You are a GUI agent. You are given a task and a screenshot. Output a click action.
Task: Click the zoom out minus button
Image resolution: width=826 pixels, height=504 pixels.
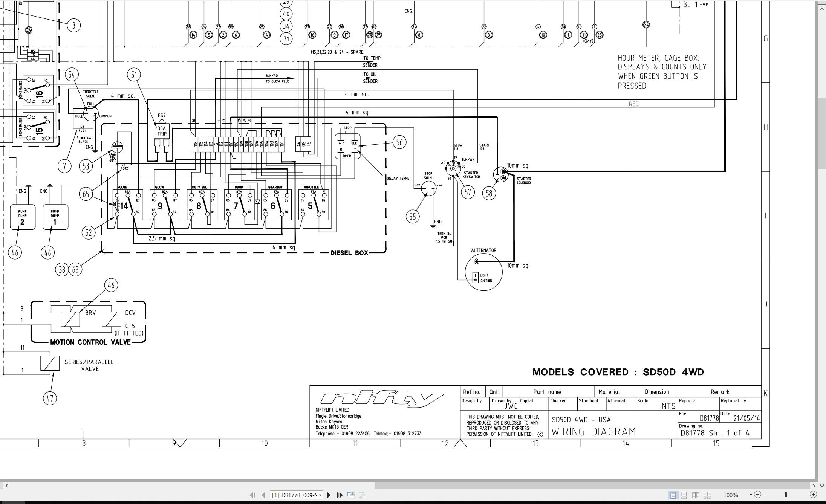click(758, 495)
